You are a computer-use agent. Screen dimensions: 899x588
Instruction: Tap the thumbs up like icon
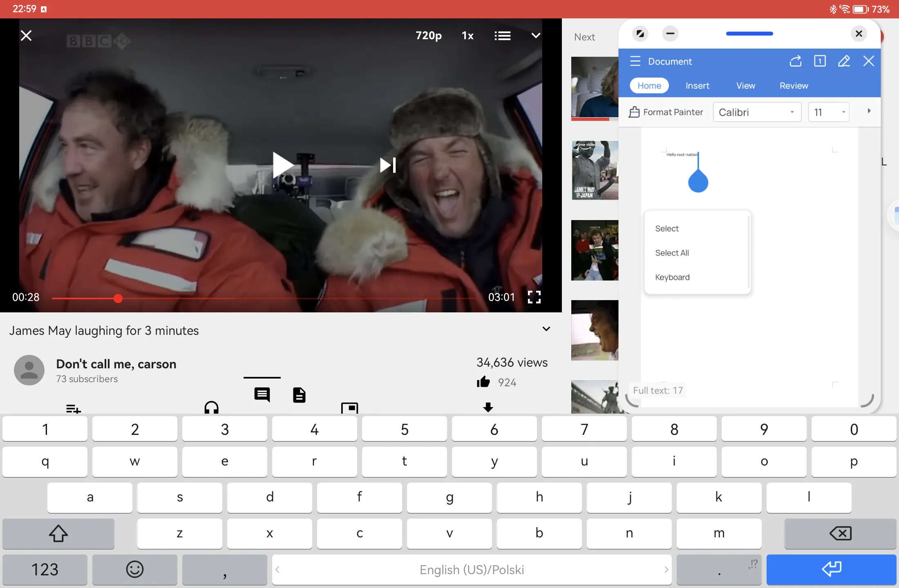[x=483, y=382]
